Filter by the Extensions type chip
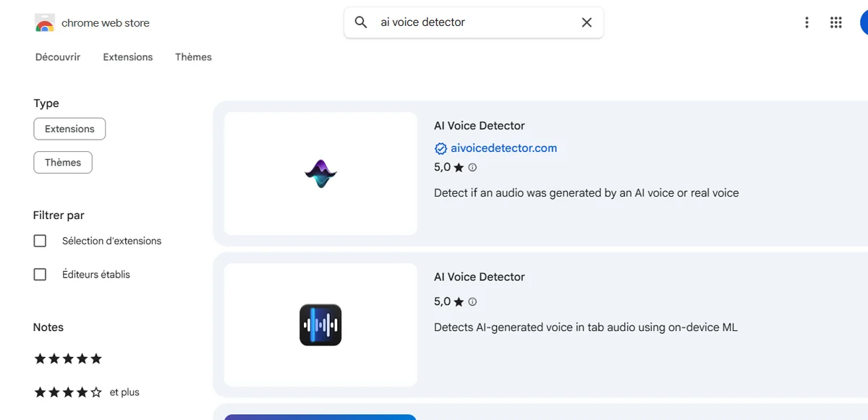 click(x=69, y=129)
